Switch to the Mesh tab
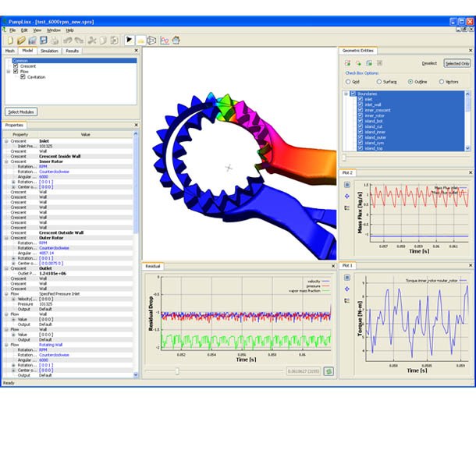The height and width of the screenshot is (468, 476). [9, 51]
